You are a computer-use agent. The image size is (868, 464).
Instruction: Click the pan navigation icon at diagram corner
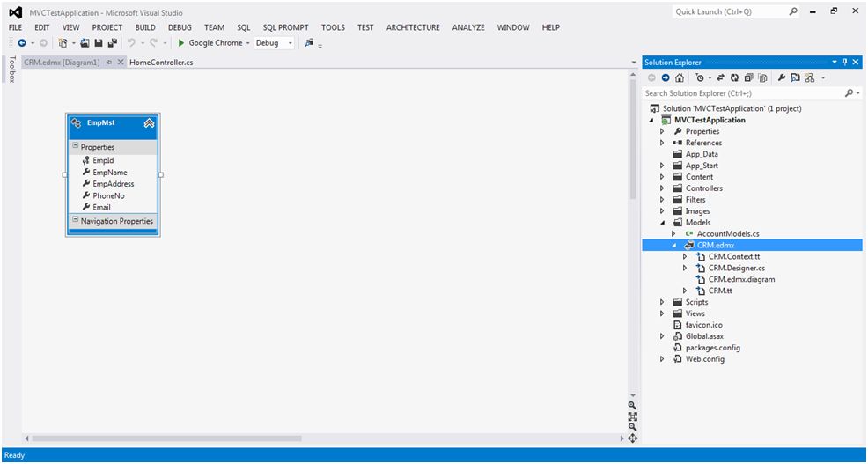(x=632, y=438)
